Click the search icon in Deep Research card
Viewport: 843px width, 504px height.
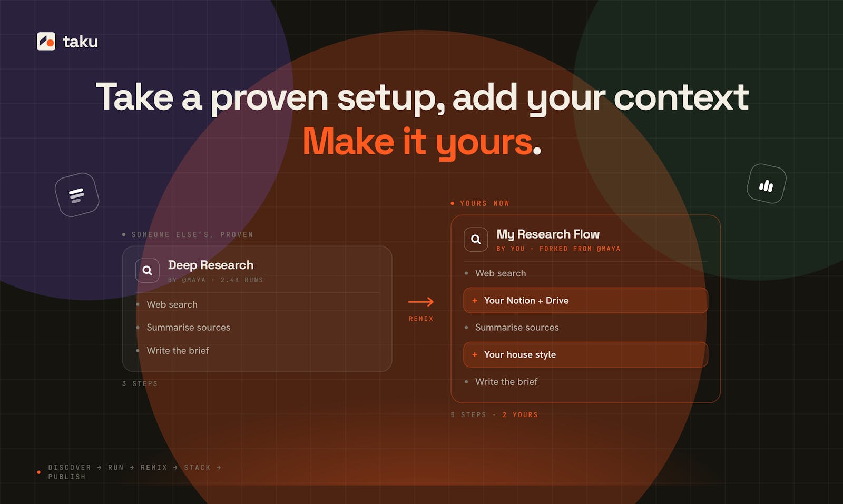(x=148, y=270)
